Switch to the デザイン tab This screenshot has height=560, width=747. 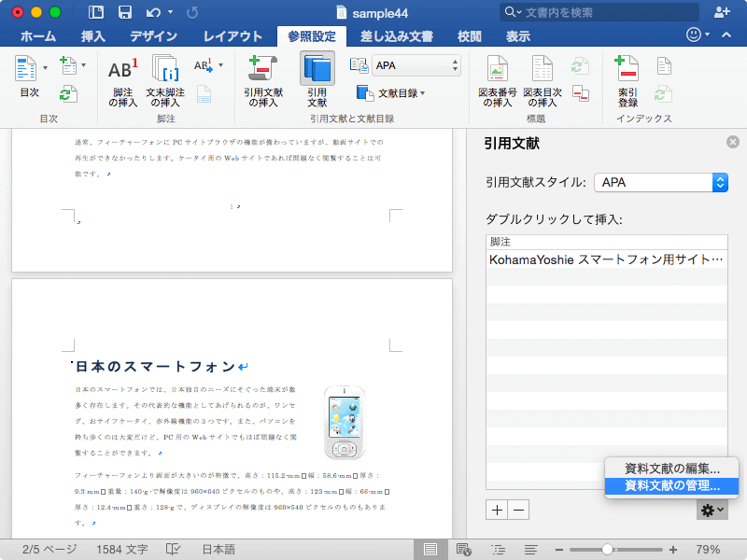coord(153,36)
